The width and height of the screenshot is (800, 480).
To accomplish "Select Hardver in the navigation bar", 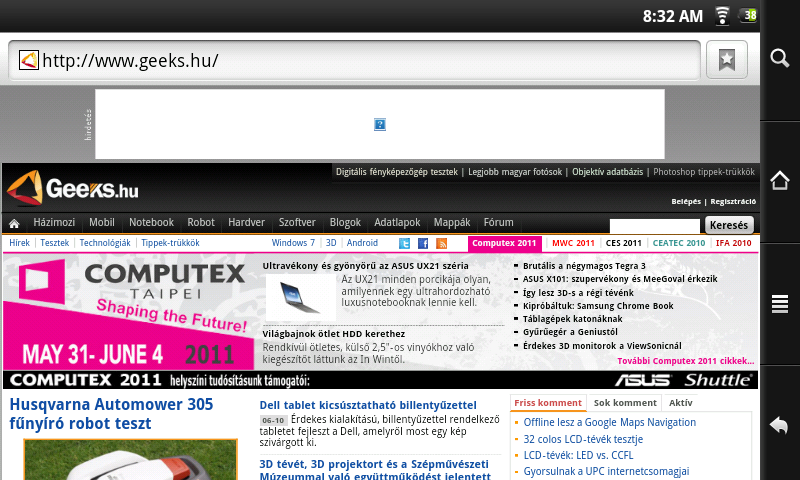I will click(x=246, y=223).
